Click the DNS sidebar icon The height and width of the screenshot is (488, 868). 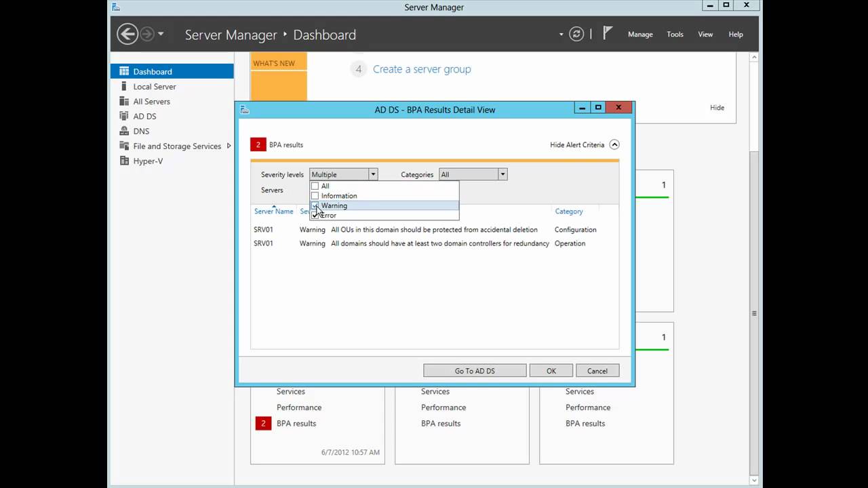[124, 131]
